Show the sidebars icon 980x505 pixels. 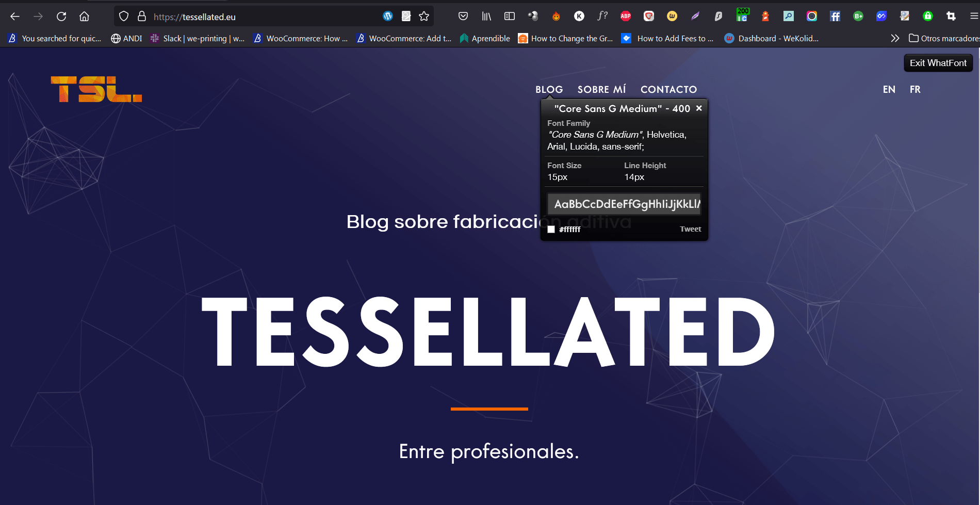tap(510, 17)
